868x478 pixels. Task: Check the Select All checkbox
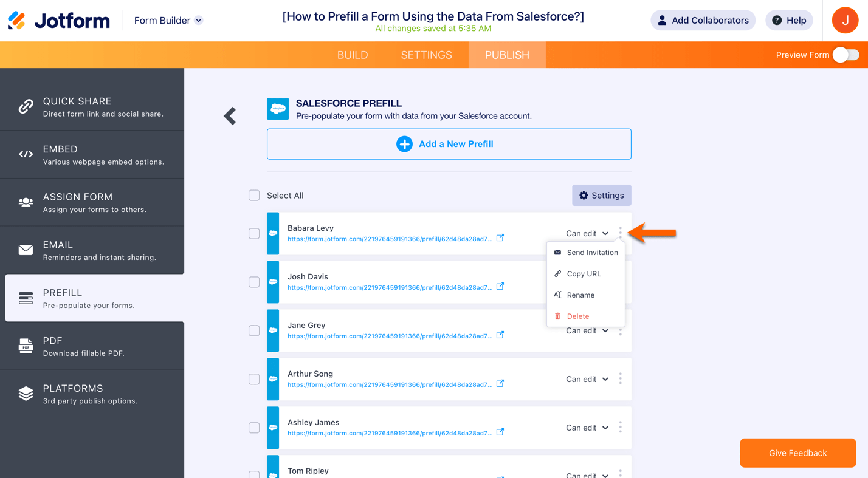pyautogui.click(x=254, y=196)
